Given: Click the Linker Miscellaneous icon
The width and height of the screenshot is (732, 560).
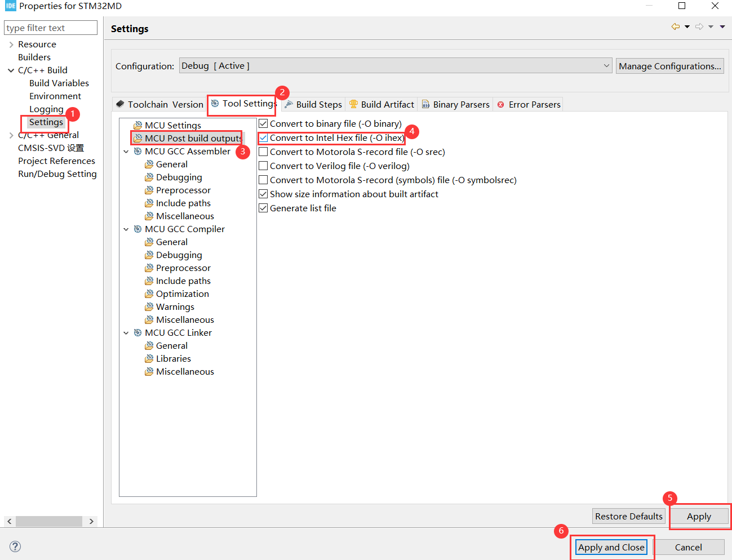Looking at the screenshot, I should (149, 371).
